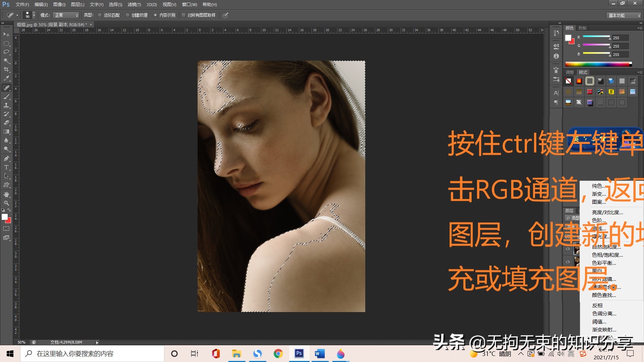The image size is (644, 362).
Task: Click the Windows Start button
Action: [9, 353]
